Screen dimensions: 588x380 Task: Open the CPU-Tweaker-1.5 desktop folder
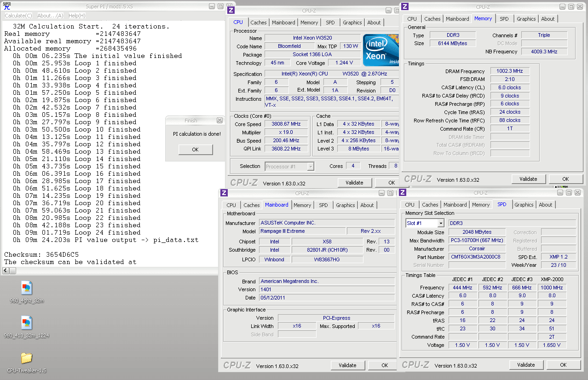pos(27,362)
